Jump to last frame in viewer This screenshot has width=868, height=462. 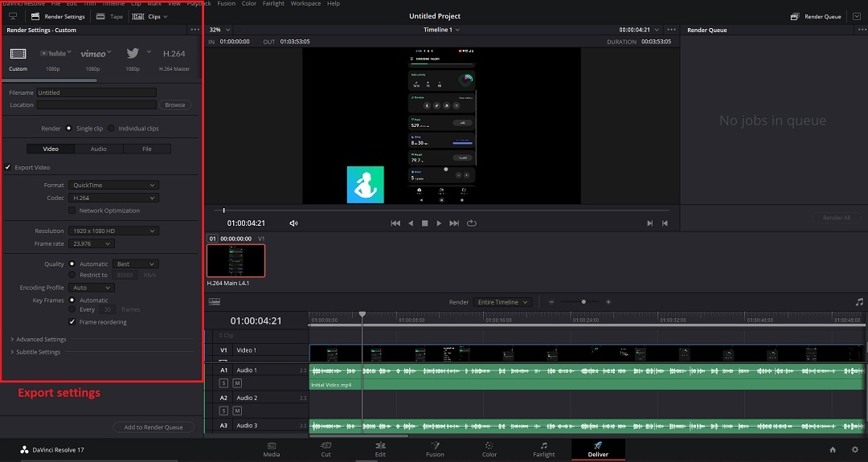(454, 223)
